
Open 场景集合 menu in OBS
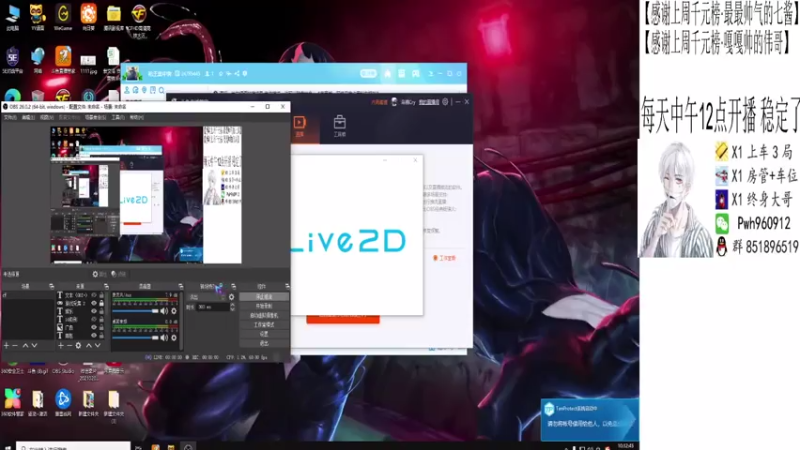[95, 117]
